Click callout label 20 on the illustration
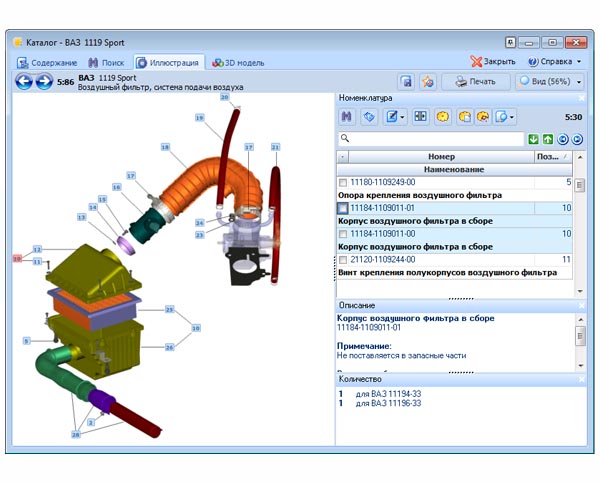Screen dimensions: 600x482 pos(224,97)
